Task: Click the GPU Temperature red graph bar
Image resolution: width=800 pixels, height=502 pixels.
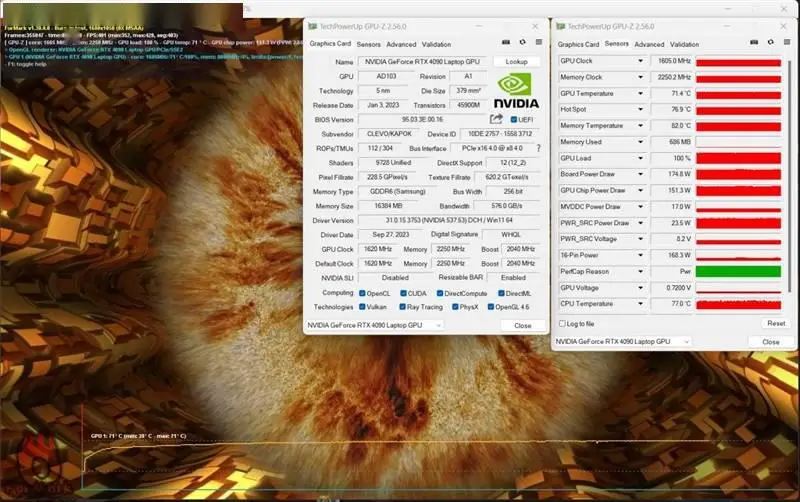Action: (738, 95)
